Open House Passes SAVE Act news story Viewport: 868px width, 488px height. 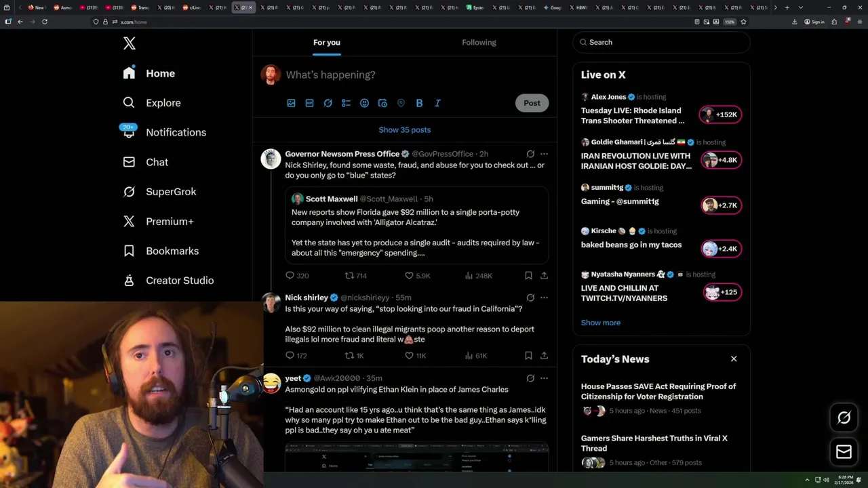(x=661, y=399)
